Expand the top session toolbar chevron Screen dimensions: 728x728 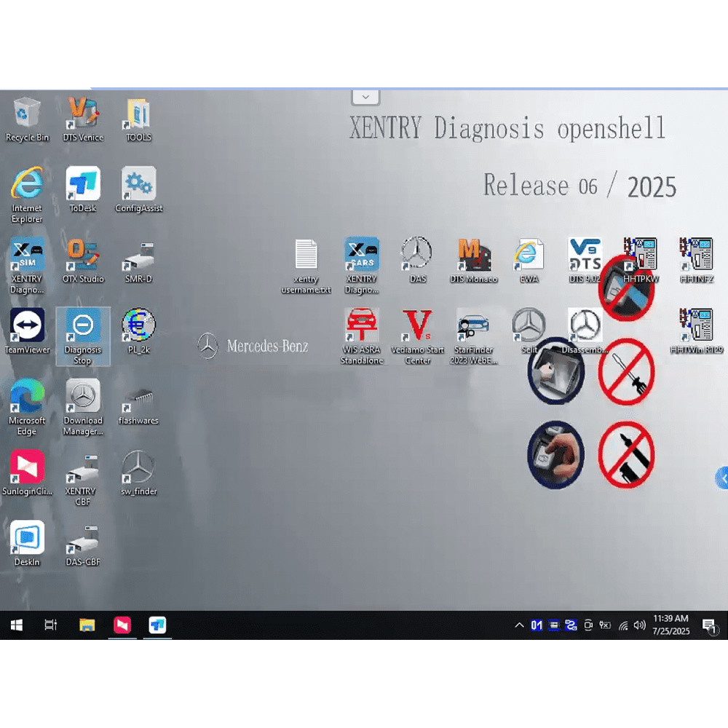(x=366, y=97)
